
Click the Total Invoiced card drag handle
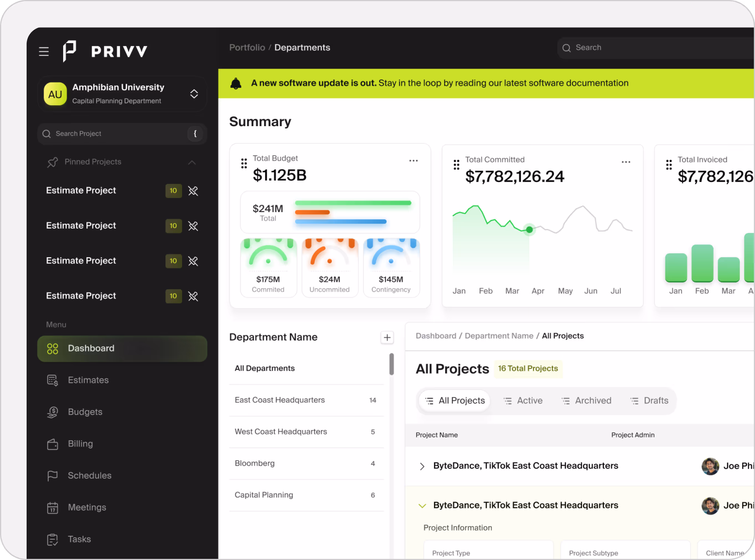[x=669, y=165]
